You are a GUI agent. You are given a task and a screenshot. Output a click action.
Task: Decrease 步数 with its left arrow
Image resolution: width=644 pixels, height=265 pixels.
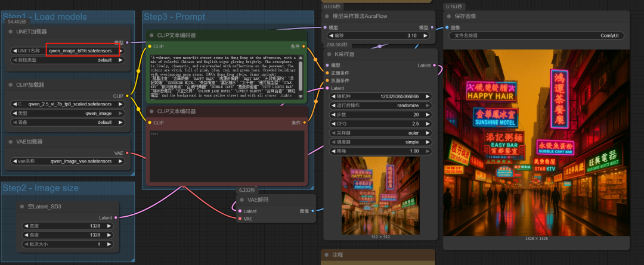[334, 115]
